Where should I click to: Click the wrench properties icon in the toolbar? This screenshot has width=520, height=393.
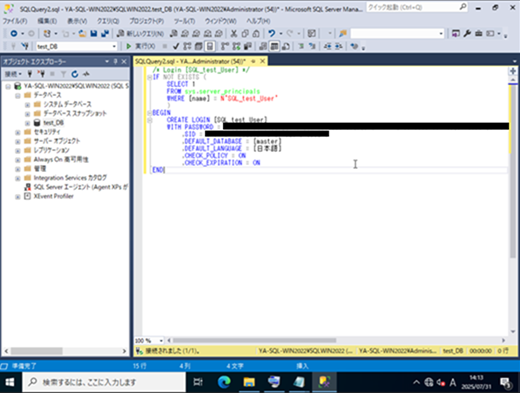(467, 33)
